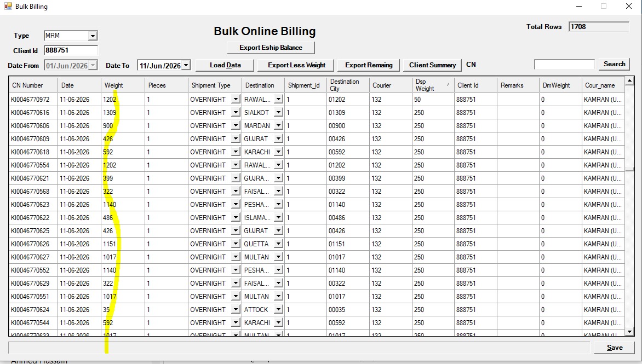Select CN Number KI0046770627

[x=33, y=257]
